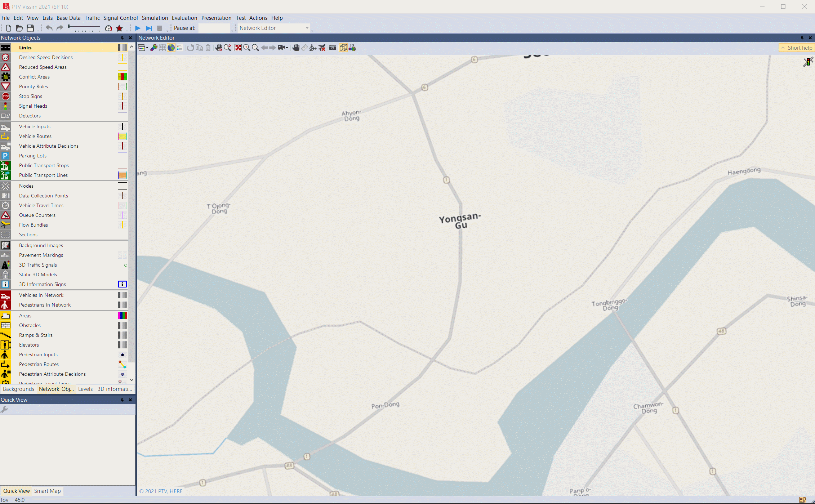The image size is (815, 504).
Task: Open the Signal Control menu
Action: coord(120,18)
